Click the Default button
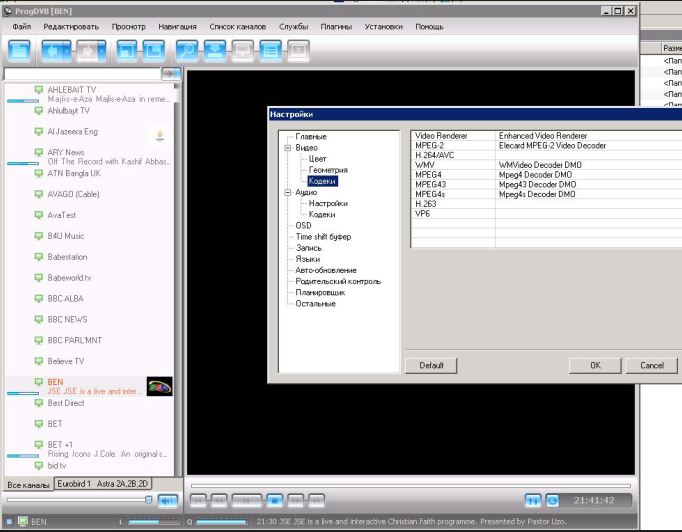The height and width of the screenshot is (532, 682). pyautogui.click(x=431, y=365)
